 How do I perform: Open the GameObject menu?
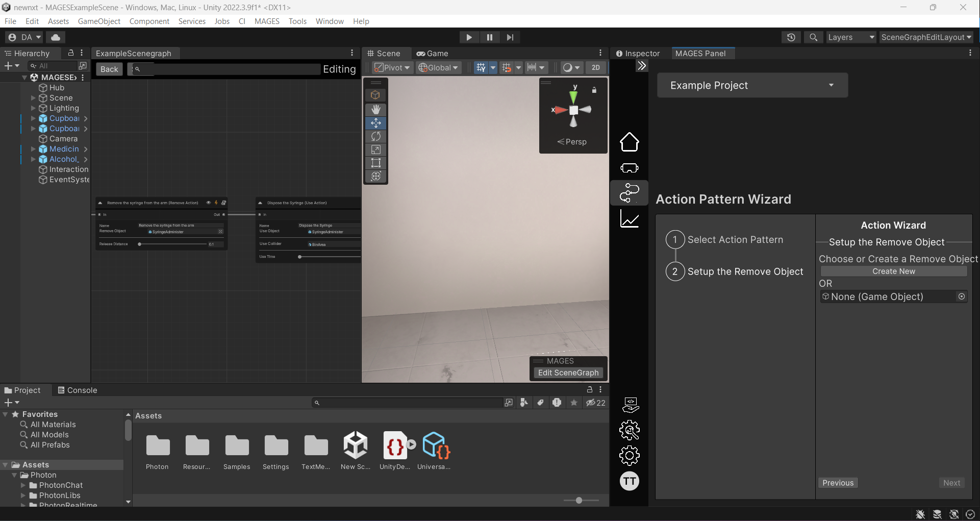pyautogui.click(x=99, y=21)
